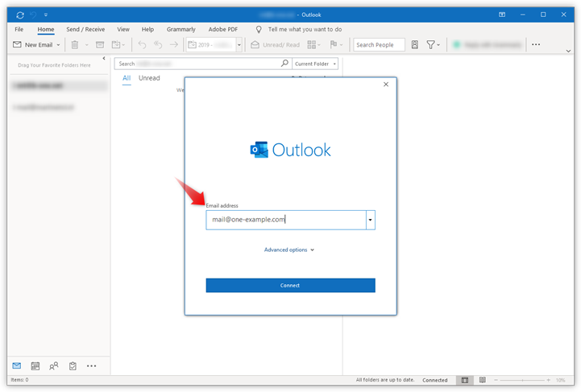Collapse the folder pane arrow

[x=104, y=58]
